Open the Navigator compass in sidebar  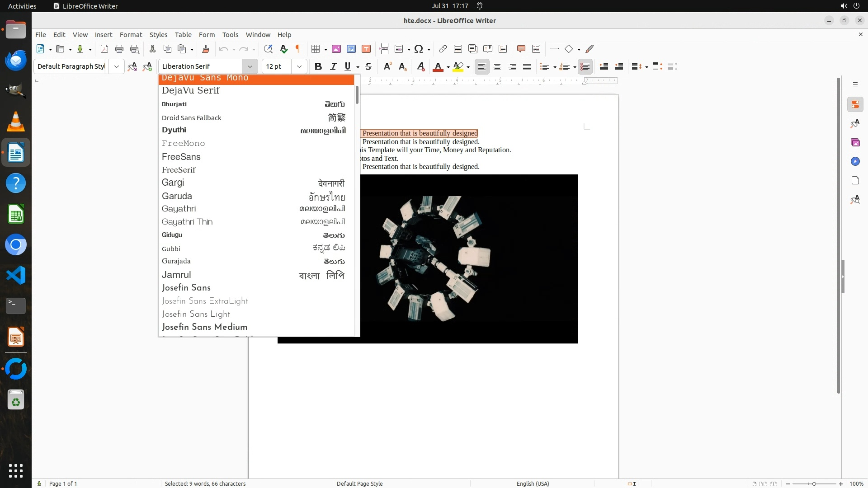click(x=855, y=162)
